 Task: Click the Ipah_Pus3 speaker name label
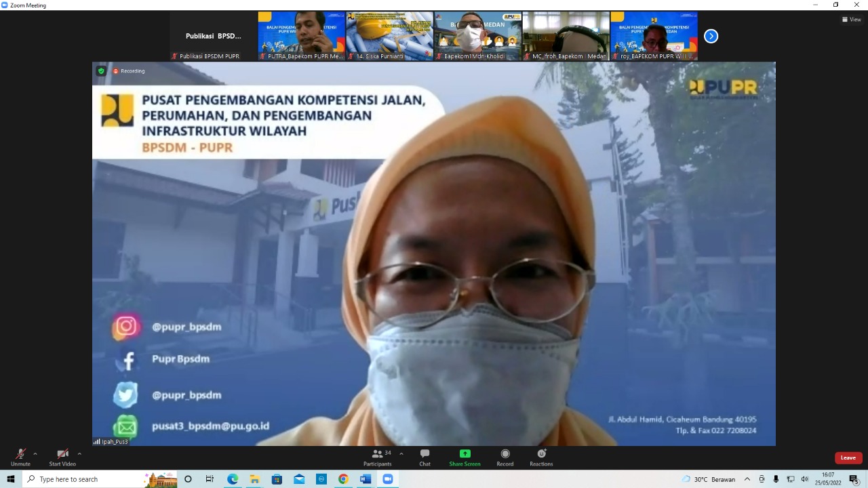tap(111, 441)
